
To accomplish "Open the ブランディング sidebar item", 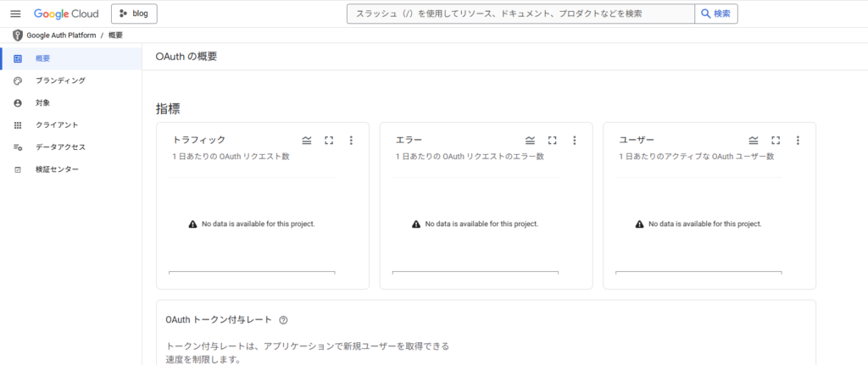I will tap(71, 80).
